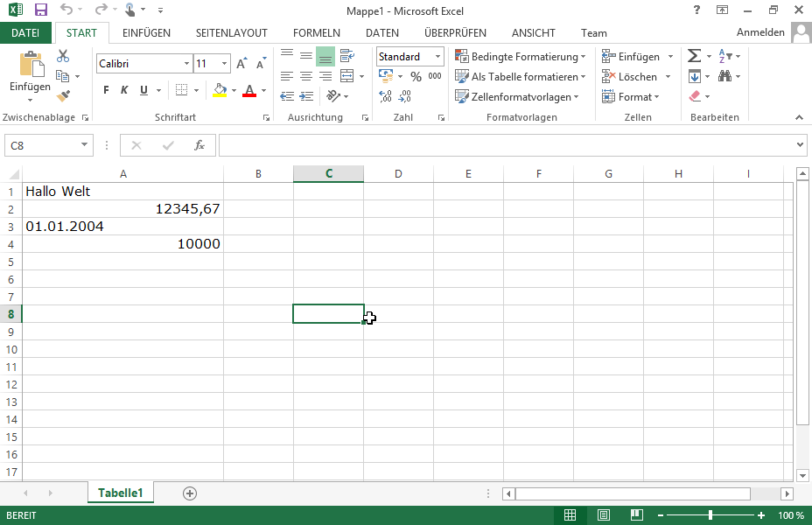Open Bedingte Formatierung dropdown
This screenshot has width=812, height=525.
520,56
